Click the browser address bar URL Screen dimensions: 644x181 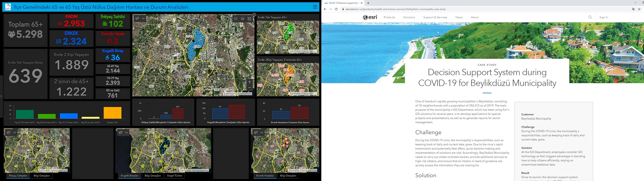pos(396,9)
